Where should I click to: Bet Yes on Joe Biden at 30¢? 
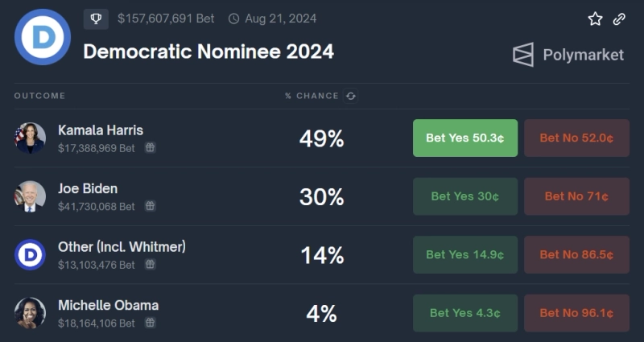point(464,196)
